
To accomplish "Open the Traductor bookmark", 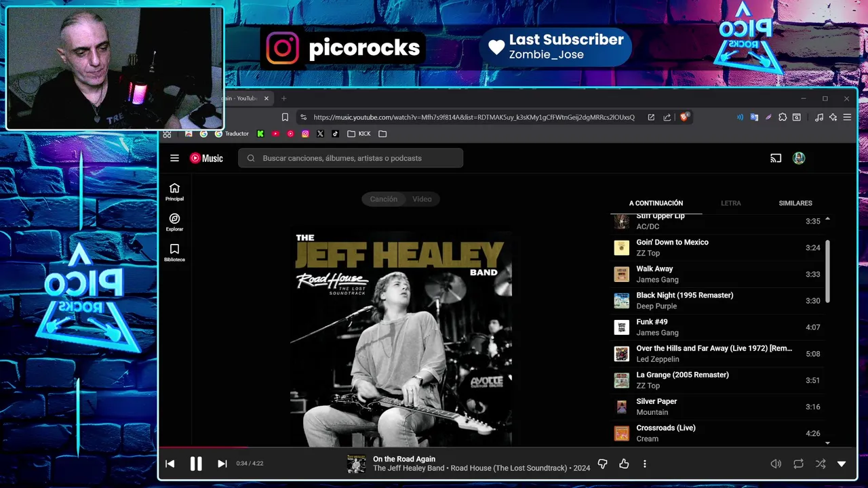I will [x=231, y=134].
